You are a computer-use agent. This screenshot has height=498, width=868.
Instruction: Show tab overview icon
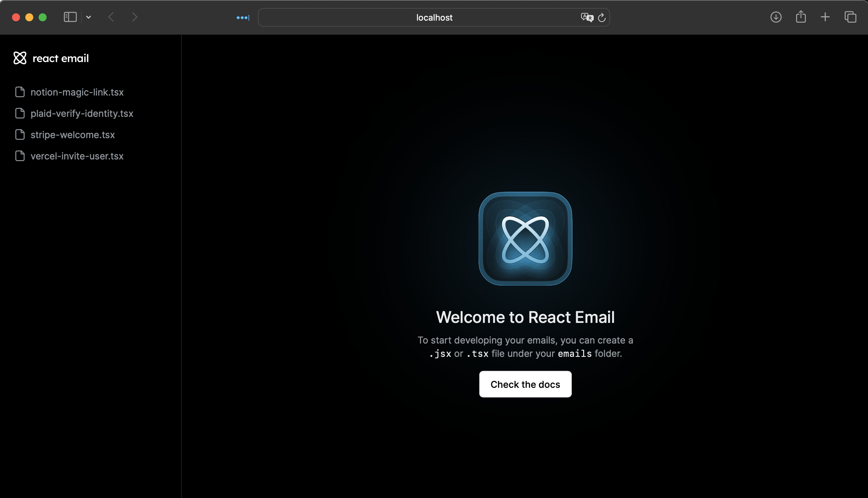pyautogui.click(x=850, y=17)
